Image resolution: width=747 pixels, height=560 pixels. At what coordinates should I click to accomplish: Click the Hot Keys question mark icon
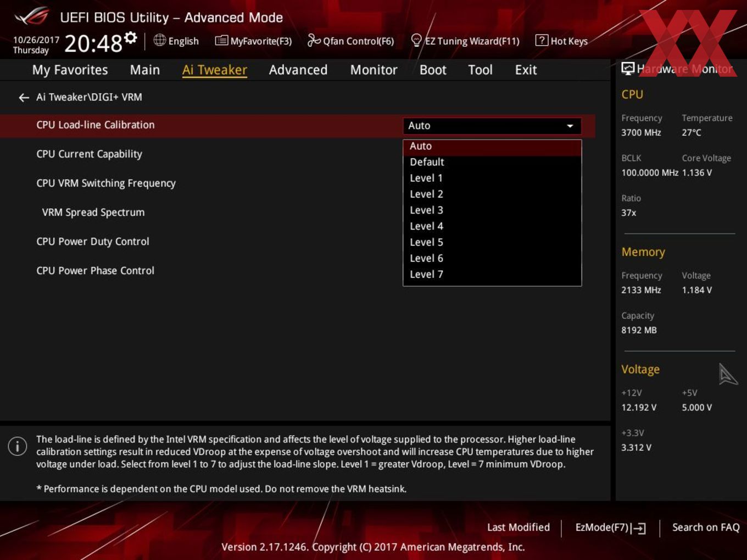(x=542, y=40)
